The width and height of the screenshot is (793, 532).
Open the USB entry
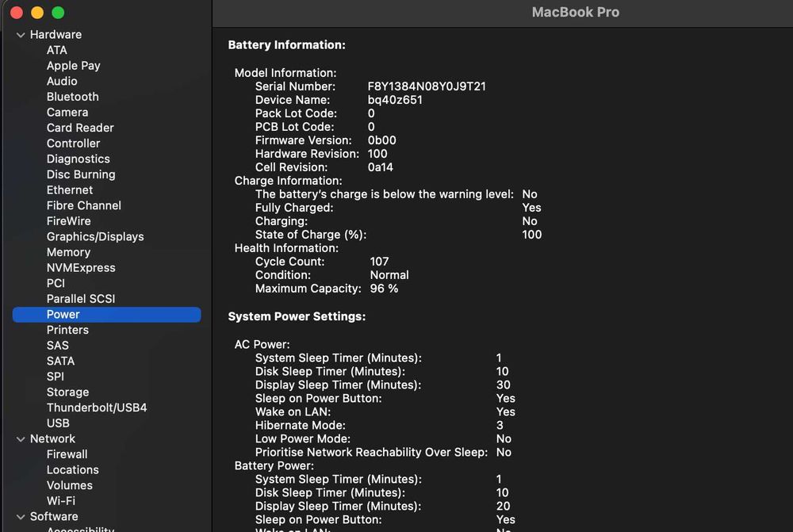(58, 423)
